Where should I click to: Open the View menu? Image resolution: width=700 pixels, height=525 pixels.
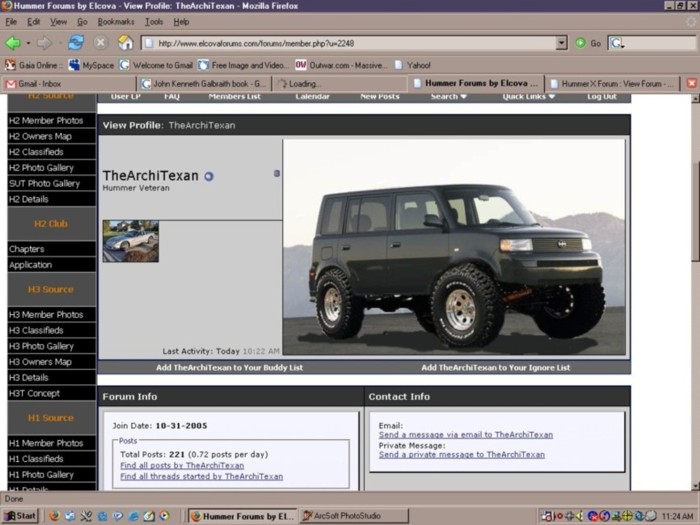58,22
